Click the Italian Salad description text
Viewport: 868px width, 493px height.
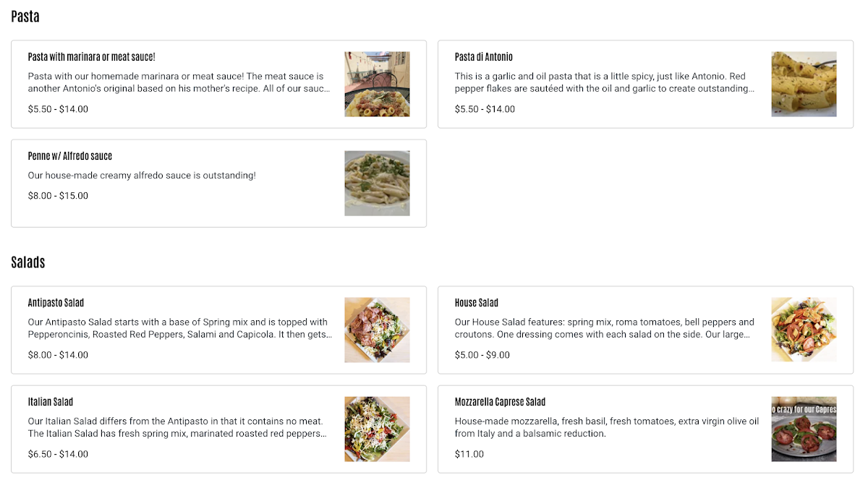[176, 427]
